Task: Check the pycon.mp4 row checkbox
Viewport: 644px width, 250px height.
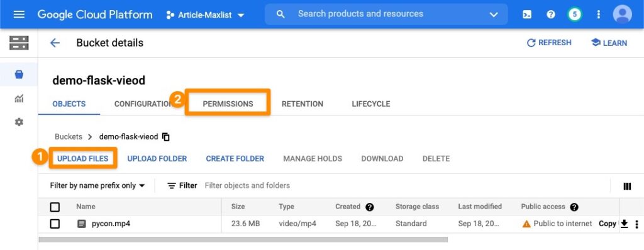Action: [x=55, y=224]
